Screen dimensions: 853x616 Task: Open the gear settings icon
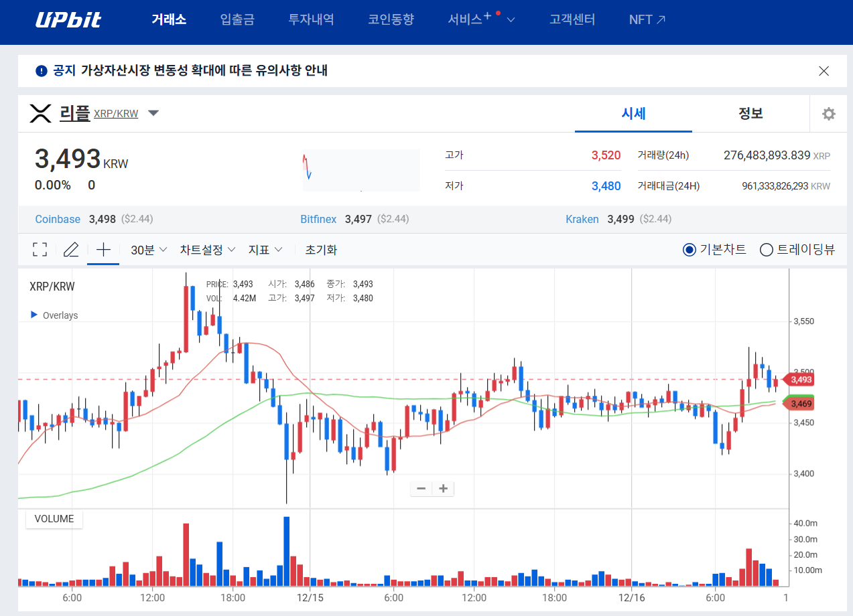pos(829,114)
